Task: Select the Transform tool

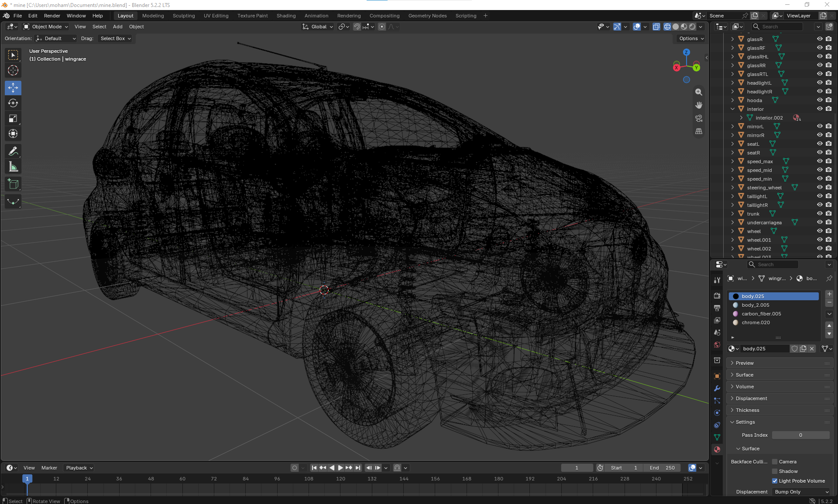Action: point(13,134)
